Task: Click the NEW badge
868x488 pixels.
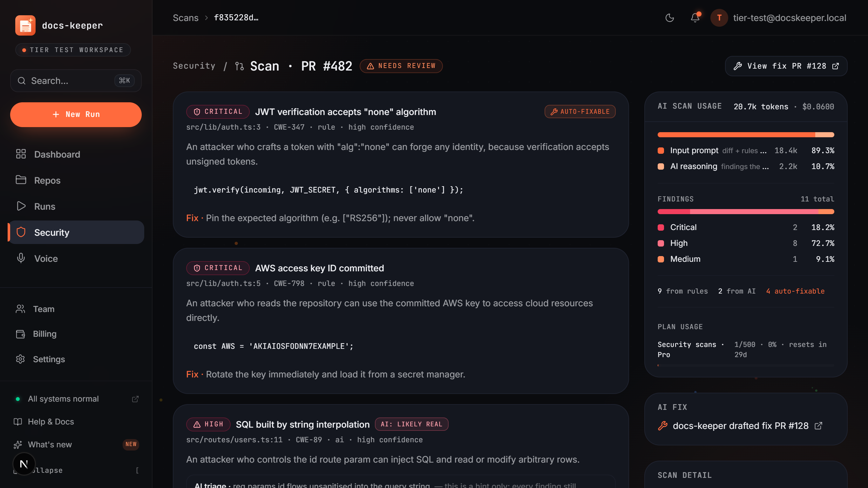Action: coord(131,444)
